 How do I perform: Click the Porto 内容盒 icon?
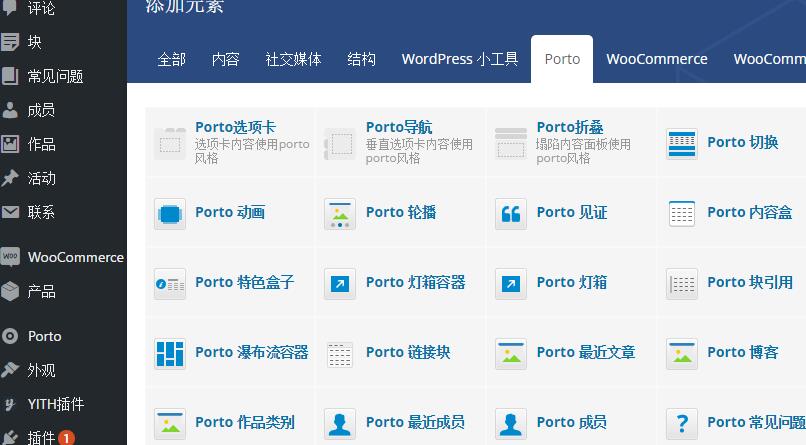(x=682, y=213)
